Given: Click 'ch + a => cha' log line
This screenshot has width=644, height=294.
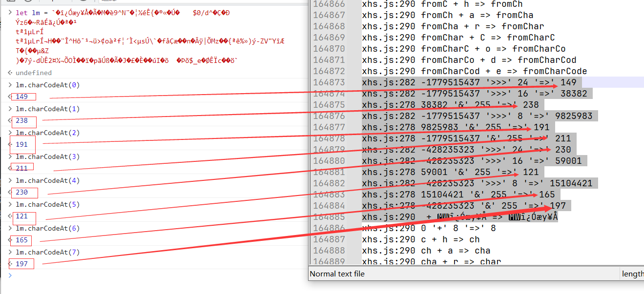Looking at the screenshot, I should pos(426,251).
